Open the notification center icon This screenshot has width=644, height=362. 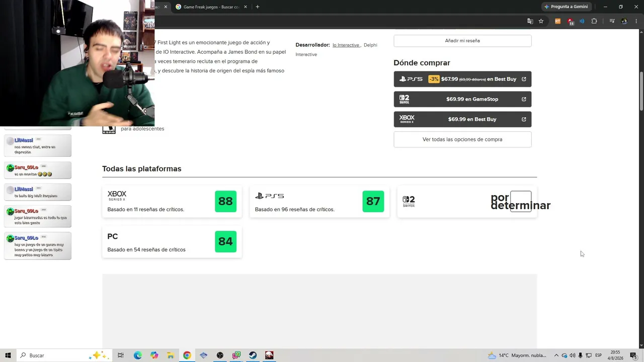click(633, 355)
